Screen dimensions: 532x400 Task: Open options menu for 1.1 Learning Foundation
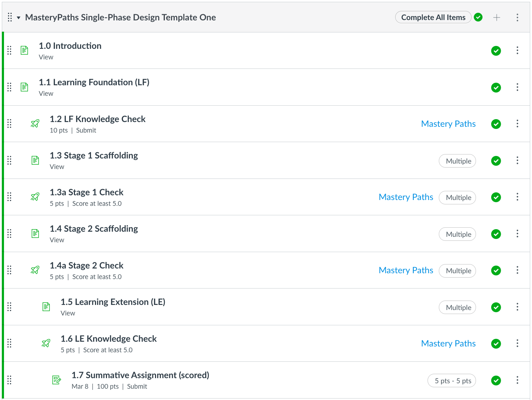517,87
